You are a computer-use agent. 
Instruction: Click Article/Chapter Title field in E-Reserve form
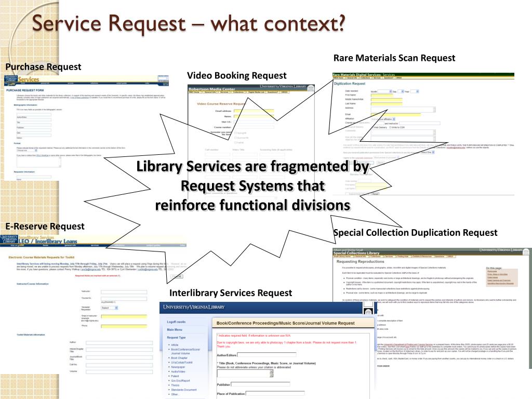tap(119, 350)
